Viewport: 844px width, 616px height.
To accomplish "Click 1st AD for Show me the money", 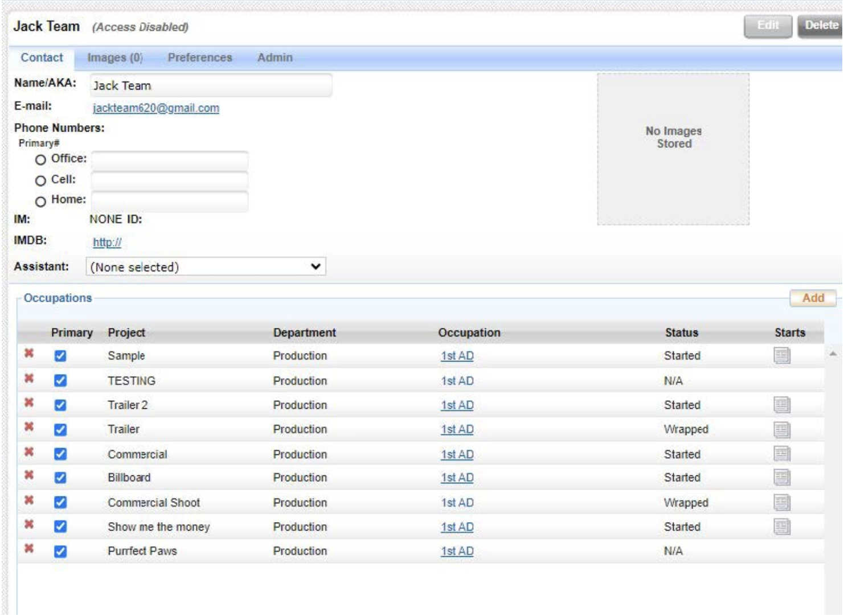I will pyautogui.click(x=457, y=527).
